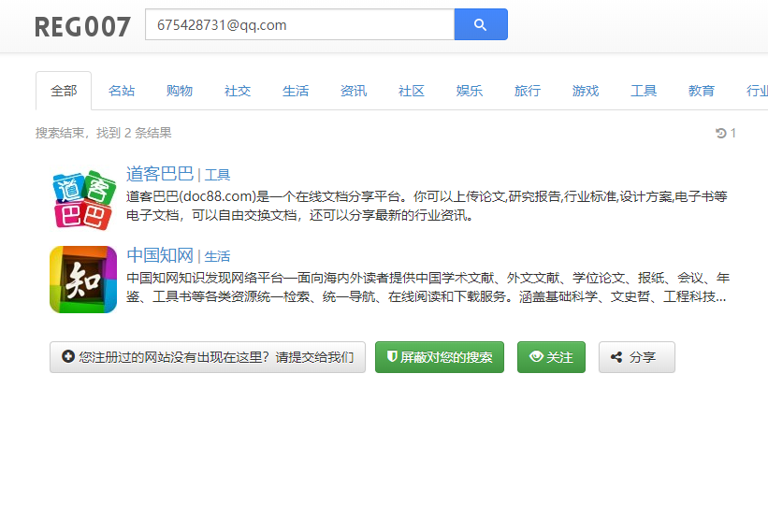Screen dimensions: 768x532
Task: Open the 道客巴巴 site logo thumbnail
Action: (x=83, y=198)
